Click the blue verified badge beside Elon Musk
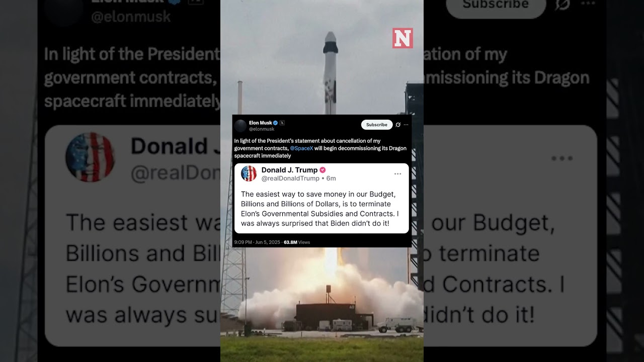The width and height of the screenshot is (644, 362). click(276, 123)
